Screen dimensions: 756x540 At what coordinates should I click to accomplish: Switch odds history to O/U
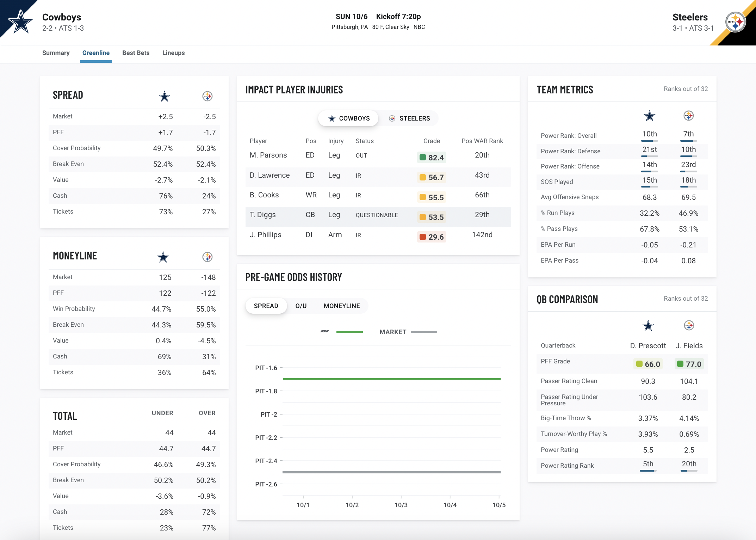tap(301, 306)
